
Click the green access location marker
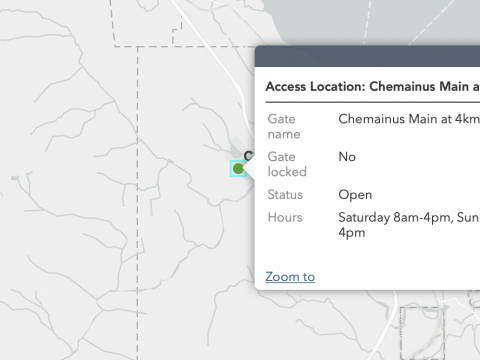click(x=238, y=169)
